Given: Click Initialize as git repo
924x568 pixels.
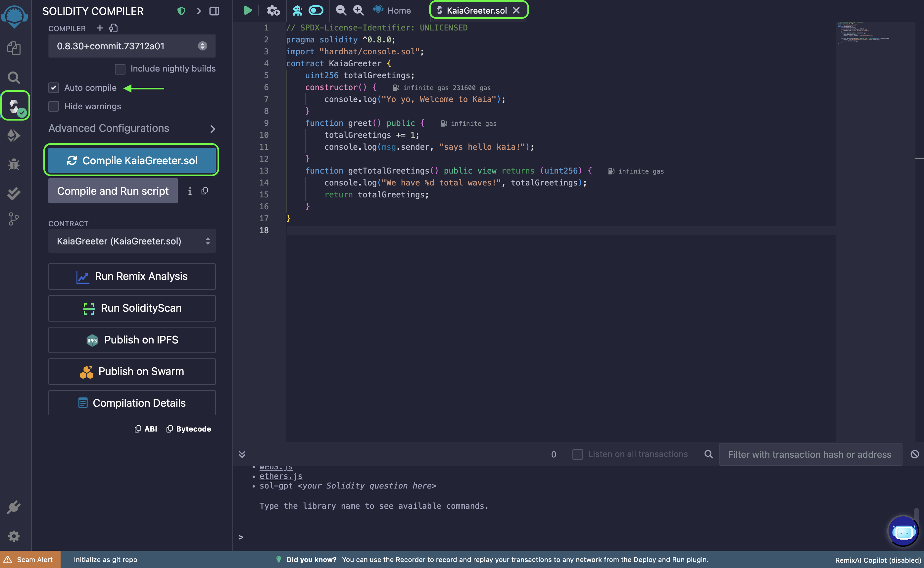Looking at the screenshot, I should tap(106, 560).
